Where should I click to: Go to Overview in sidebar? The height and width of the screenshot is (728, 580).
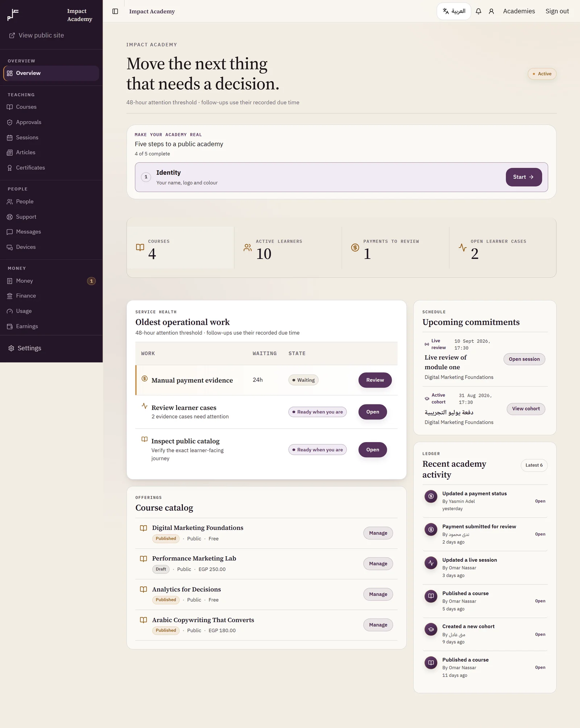click(x=51, y=73)
